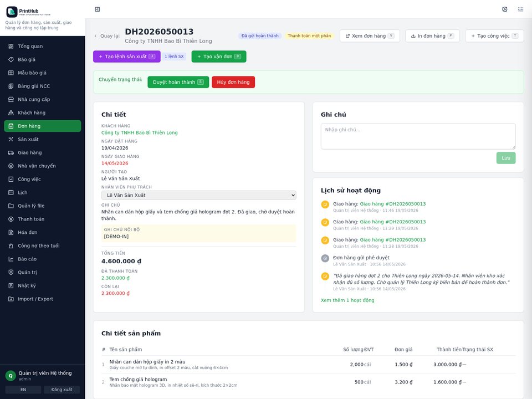
Task: Click Xem đơn hàng button
Action: (370, 36)
